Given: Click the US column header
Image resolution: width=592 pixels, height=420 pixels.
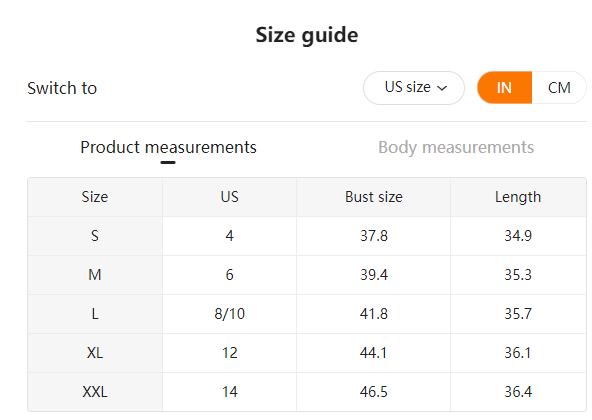Looking at the screenshot, I should (x=230, y=197).
